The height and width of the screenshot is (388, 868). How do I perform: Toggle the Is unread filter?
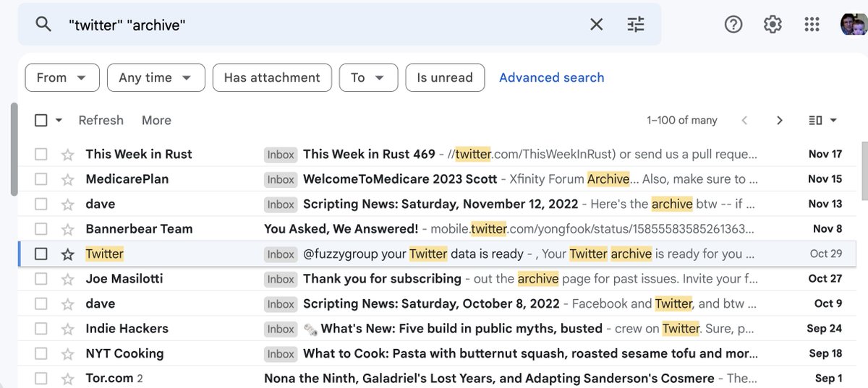coord(445,77)
